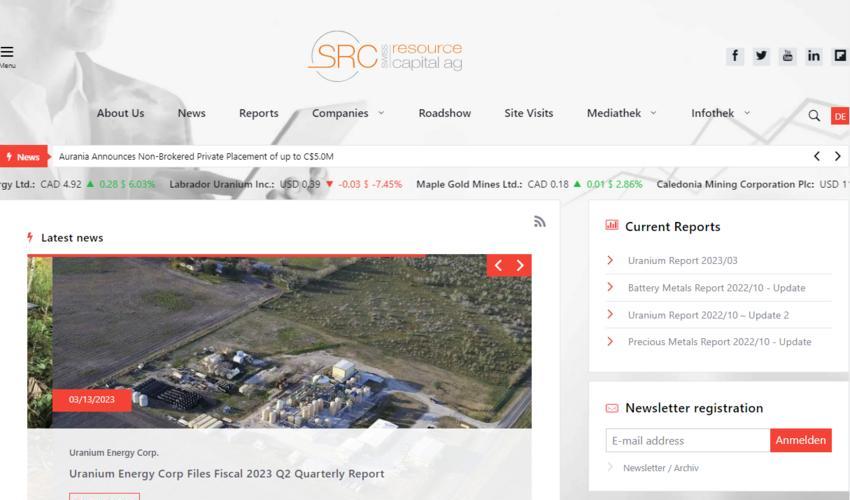Open the Aurania private placement headline
850x500 pixels.
[196, 157]
